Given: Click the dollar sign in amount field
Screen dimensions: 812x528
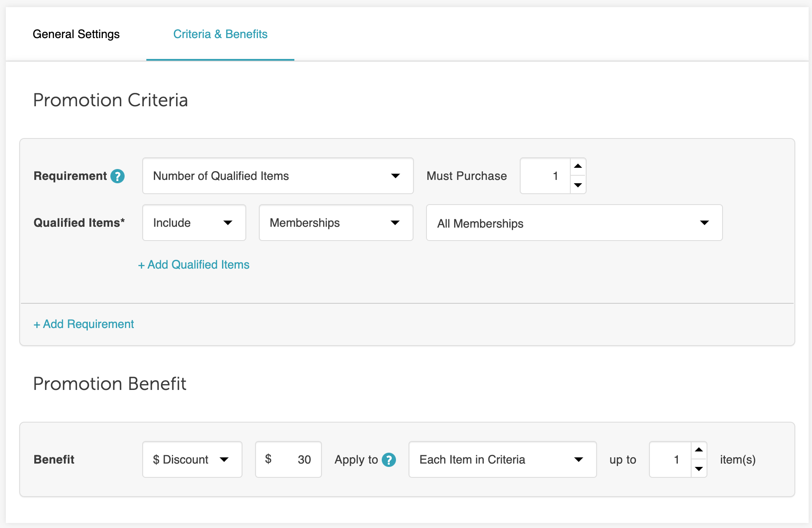Looking at the screenshot, I should pos(268,459).
